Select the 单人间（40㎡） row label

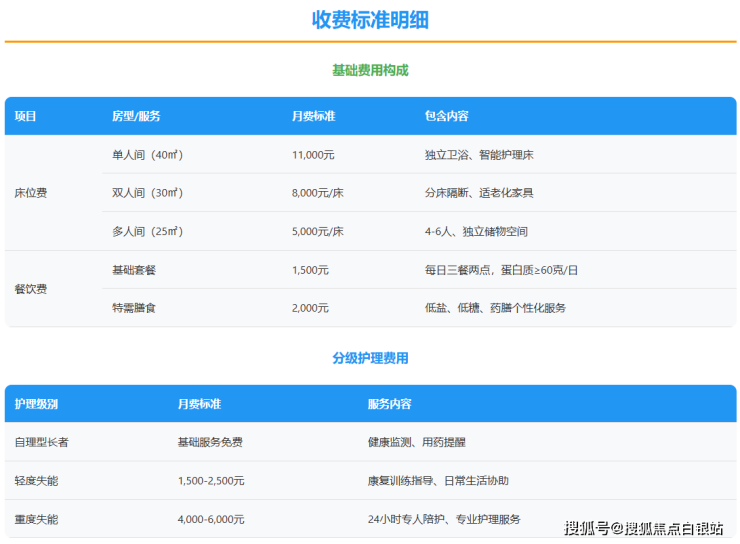147,155
